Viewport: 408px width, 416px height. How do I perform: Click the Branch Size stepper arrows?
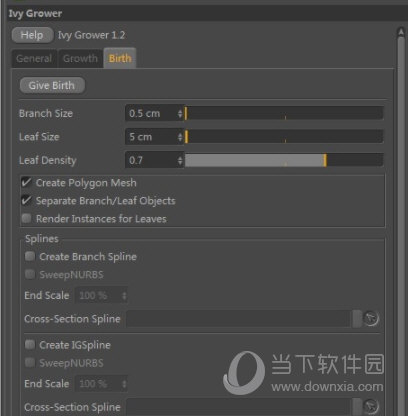pyautogui.click(x=180, y=113)
